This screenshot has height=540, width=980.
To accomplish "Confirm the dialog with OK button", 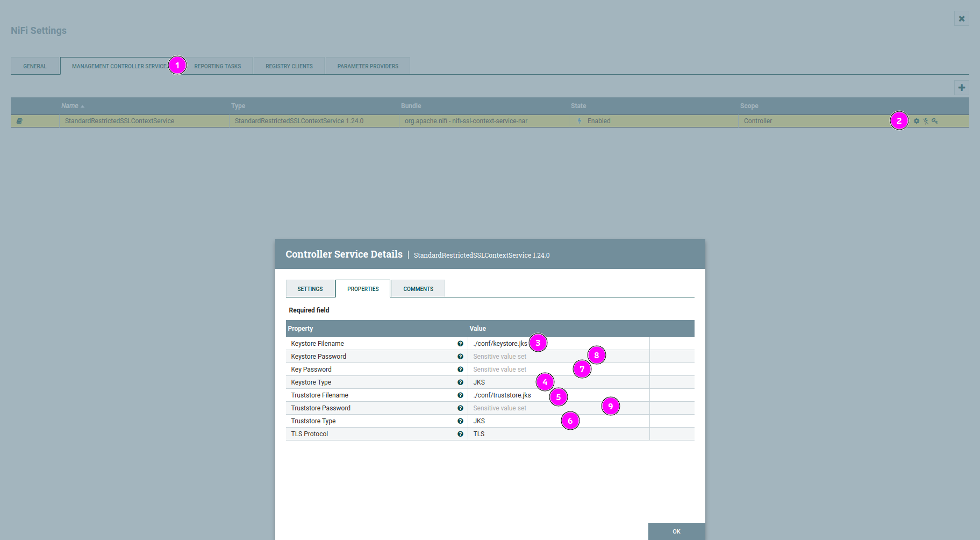I will point(676,531).
